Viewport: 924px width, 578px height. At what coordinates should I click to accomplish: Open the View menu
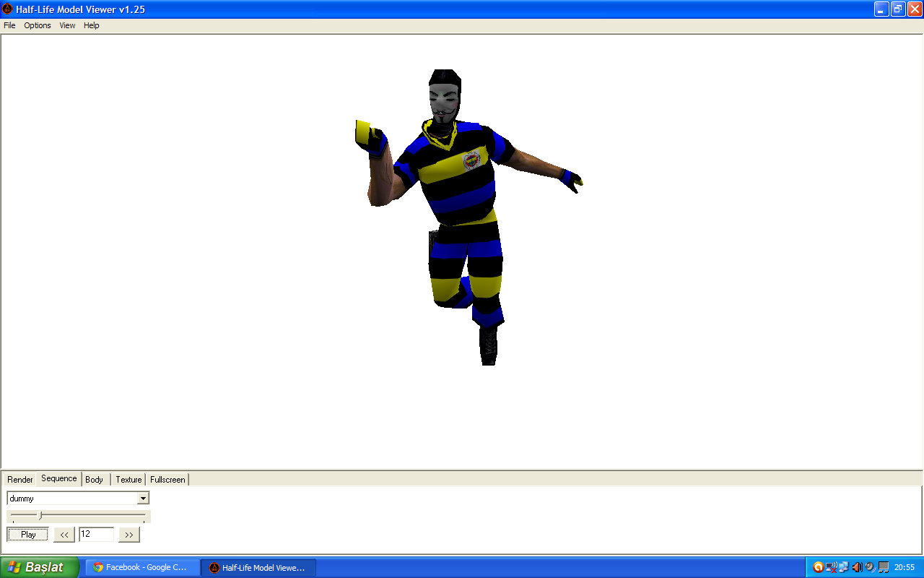click(67, 25)
